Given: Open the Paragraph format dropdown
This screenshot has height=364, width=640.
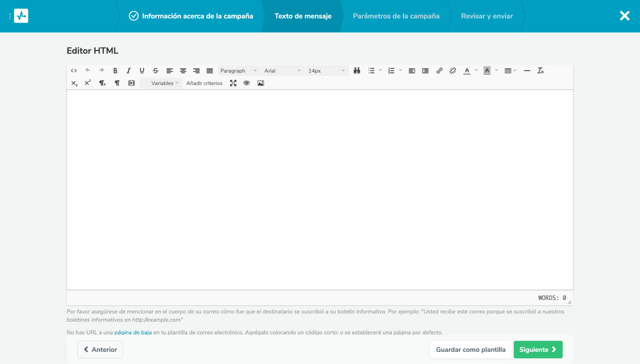Looking at the screenshot, I should (238, 71).
